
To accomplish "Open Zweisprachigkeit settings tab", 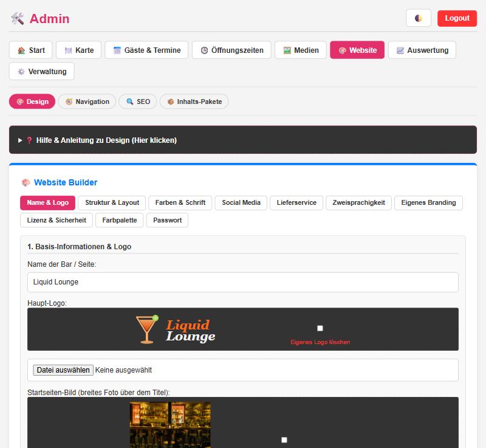I will point(358,203).
